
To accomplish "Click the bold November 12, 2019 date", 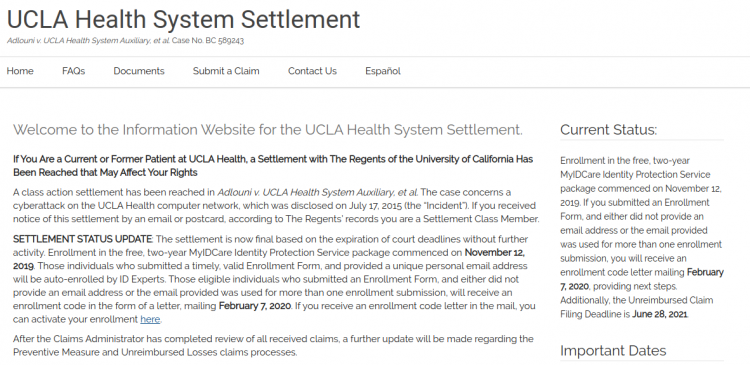I will tap(269, 259).
